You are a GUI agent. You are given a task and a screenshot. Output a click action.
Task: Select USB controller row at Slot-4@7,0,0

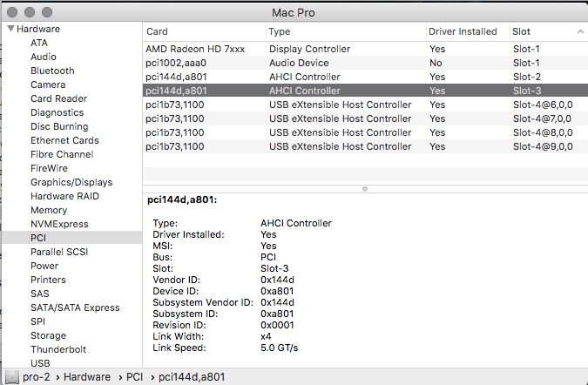coord(365,118)
